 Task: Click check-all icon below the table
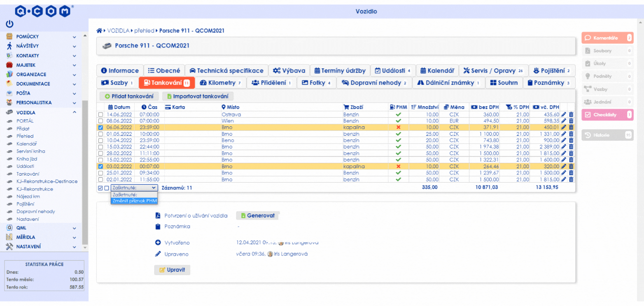click(100, 188)
